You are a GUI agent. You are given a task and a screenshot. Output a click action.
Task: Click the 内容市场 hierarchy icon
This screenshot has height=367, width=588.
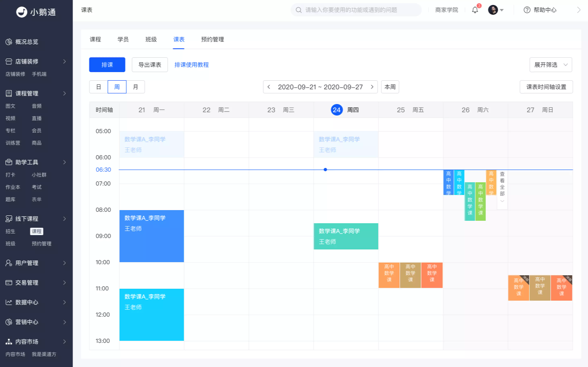(9, 342)
